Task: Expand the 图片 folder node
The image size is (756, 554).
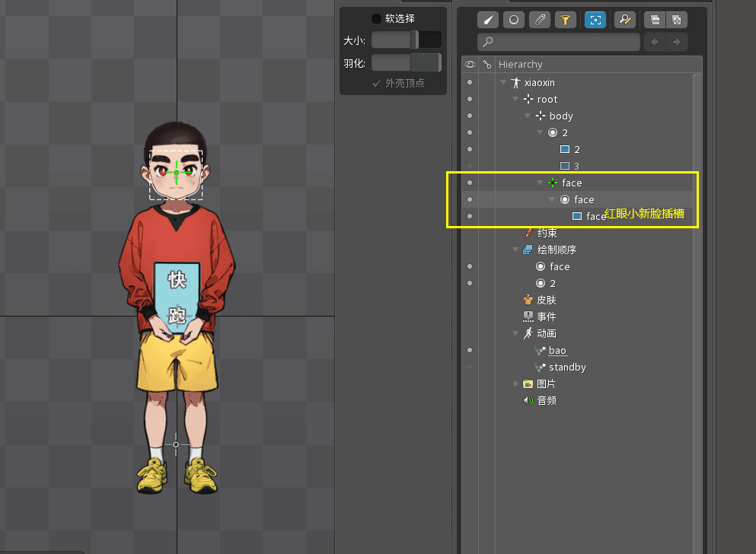Action: (x=516, y=384)
